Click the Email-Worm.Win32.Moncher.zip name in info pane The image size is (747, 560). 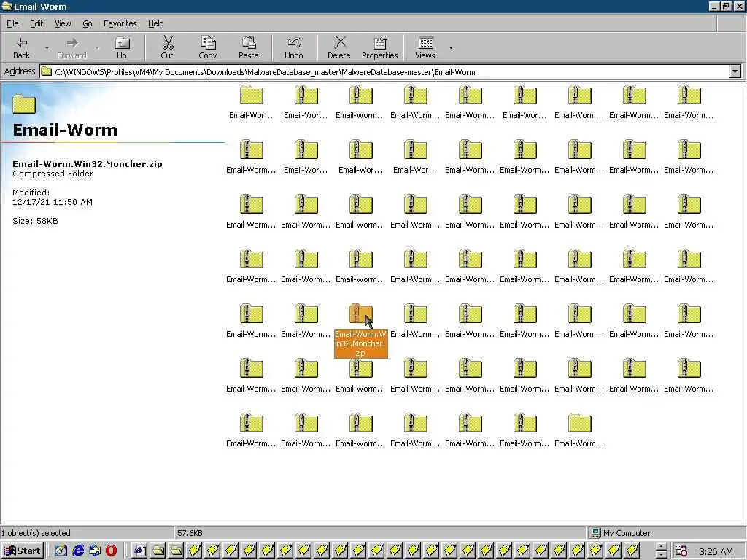pyautogui.click(x=88, y=164)
